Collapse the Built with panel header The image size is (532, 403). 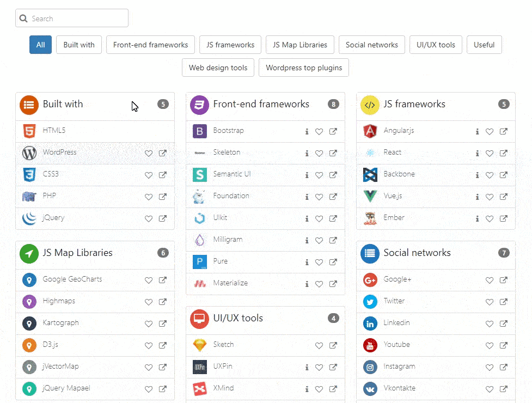tap(95, 105)
